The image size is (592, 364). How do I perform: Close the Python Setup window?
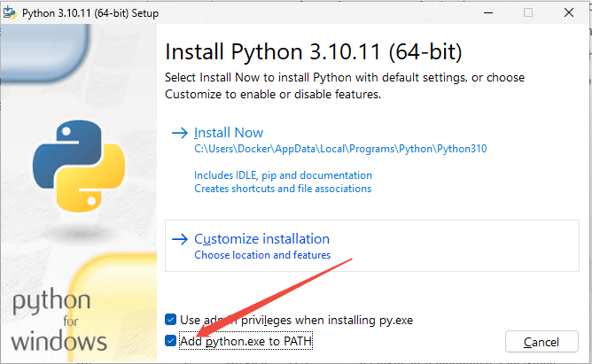[x=569, y=12]
